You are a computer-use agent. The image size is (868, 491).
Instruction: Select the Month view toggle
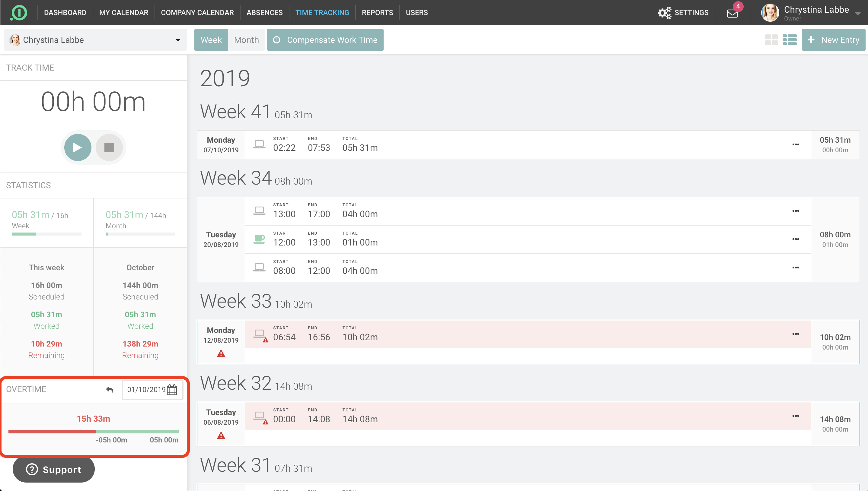(246, 40)
